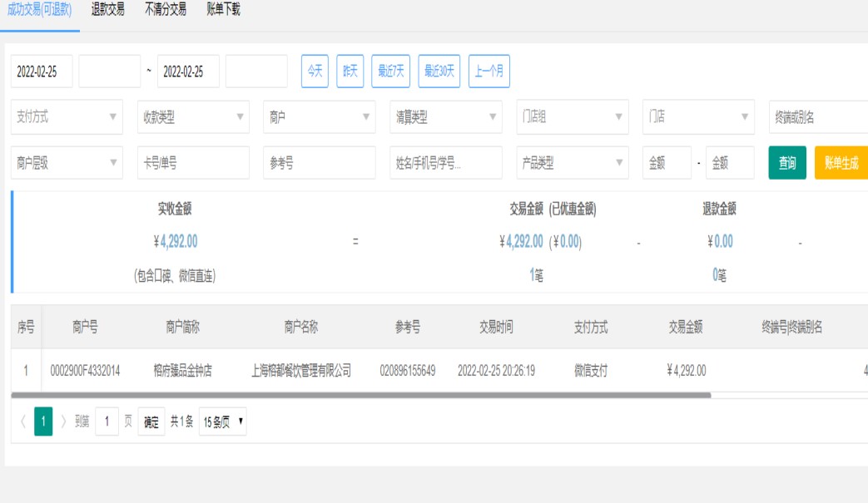This screenshot has height=503, width=868.
Task: Click the orange 账单生成 button
Action: click(x=841, y=163)
